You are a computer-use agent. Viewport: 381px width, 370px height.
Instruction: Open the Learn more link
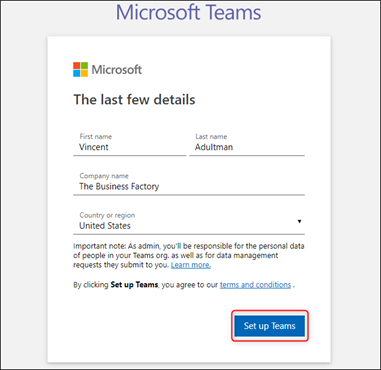click(x=191, y=265)
